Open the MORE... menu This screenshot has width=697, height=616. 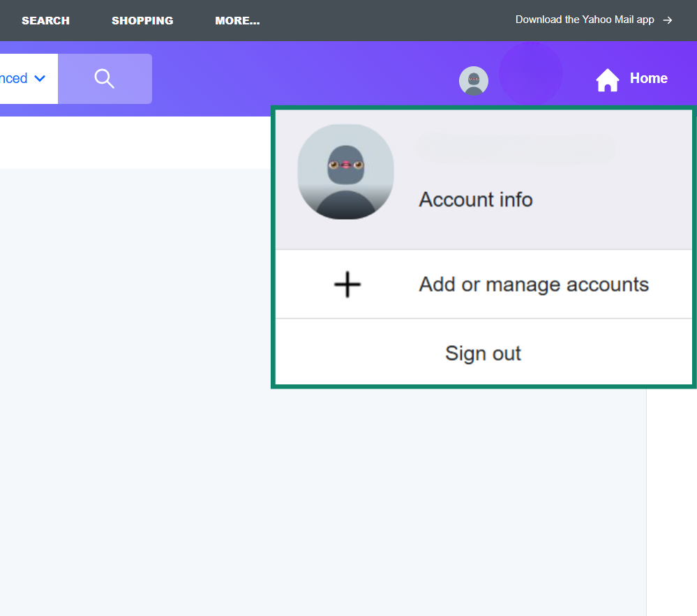tap(237, 20)
